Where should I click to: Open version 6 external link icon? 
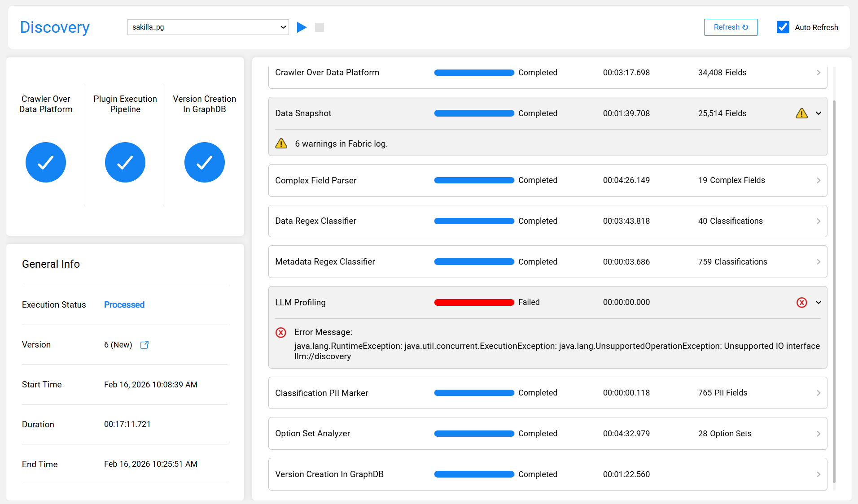(144, 345)
